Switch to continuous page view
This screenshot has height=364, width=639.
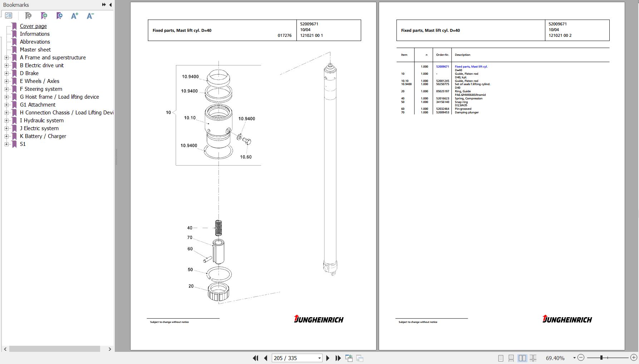coord(511,358)
